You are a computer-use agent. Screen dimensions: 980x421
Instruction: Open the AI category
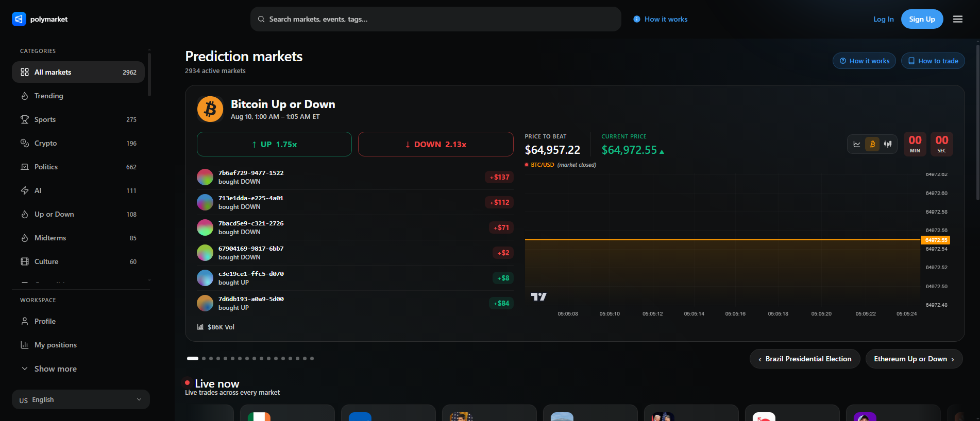(x=78, y=190)
